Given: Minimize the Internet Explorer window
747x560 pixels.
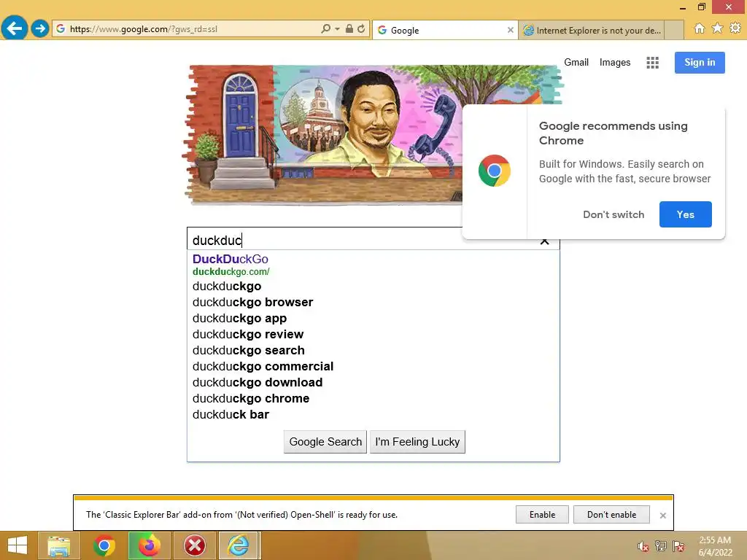Looking at the screenshot, I should pyautogui.click(x=682, y=7).
